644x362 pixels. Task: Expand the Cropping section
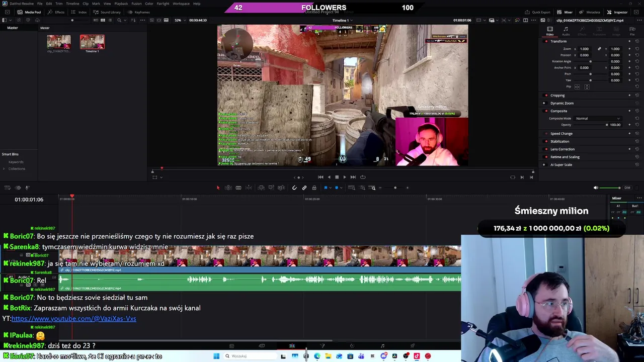pos(557,96)
